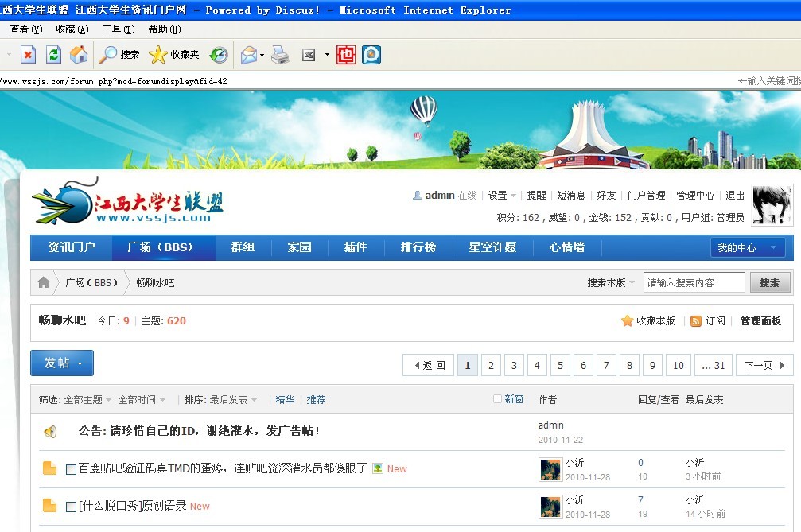The image size is (801, 532).
Task: Click the History clock icon
Action: [x=219, y=55]
